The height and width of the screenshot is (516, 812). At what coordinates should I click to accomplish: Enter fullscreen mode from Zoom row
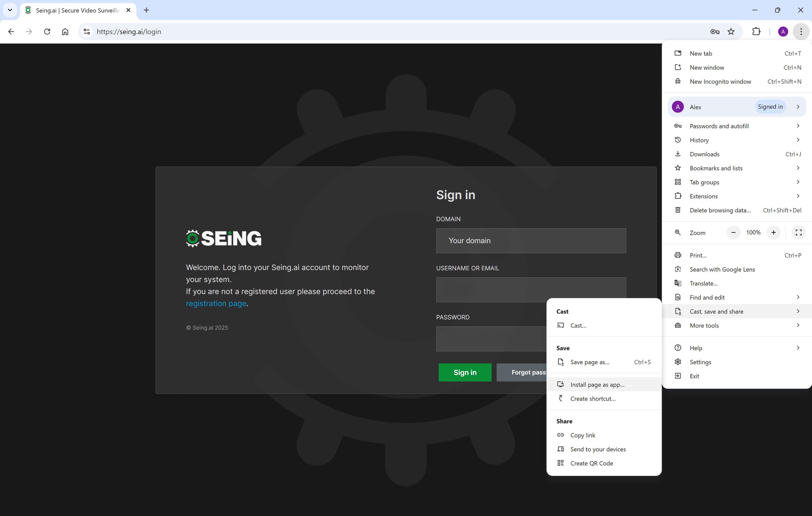798,233
